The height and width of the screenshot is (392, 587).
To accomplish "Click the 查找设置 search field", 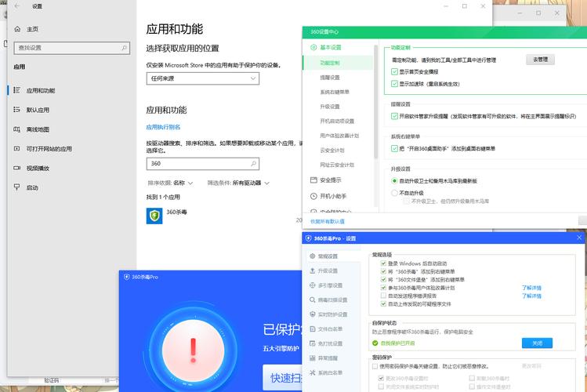I will click(72, 48).
